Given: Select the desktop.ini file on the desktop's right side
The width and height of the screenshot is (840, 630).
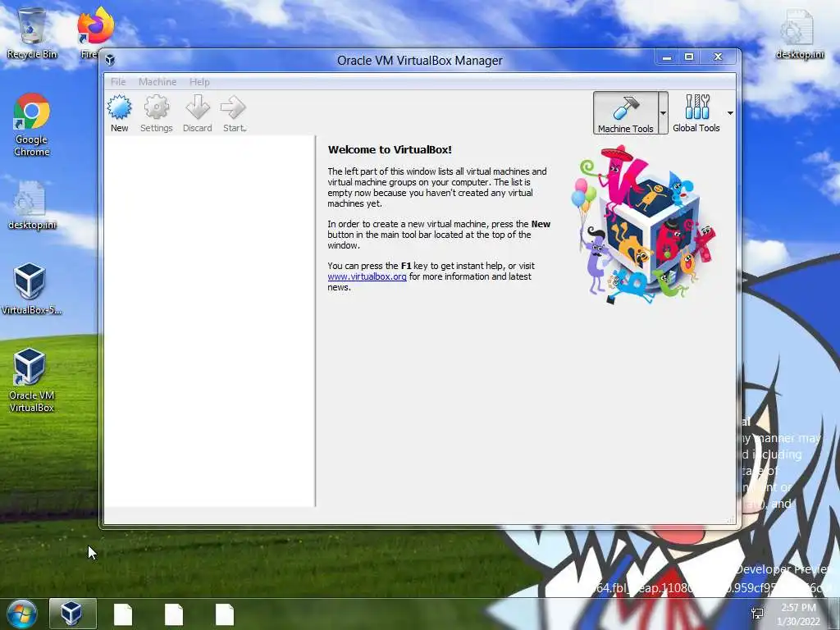Looking at the screenshot, I should [799, 34].
